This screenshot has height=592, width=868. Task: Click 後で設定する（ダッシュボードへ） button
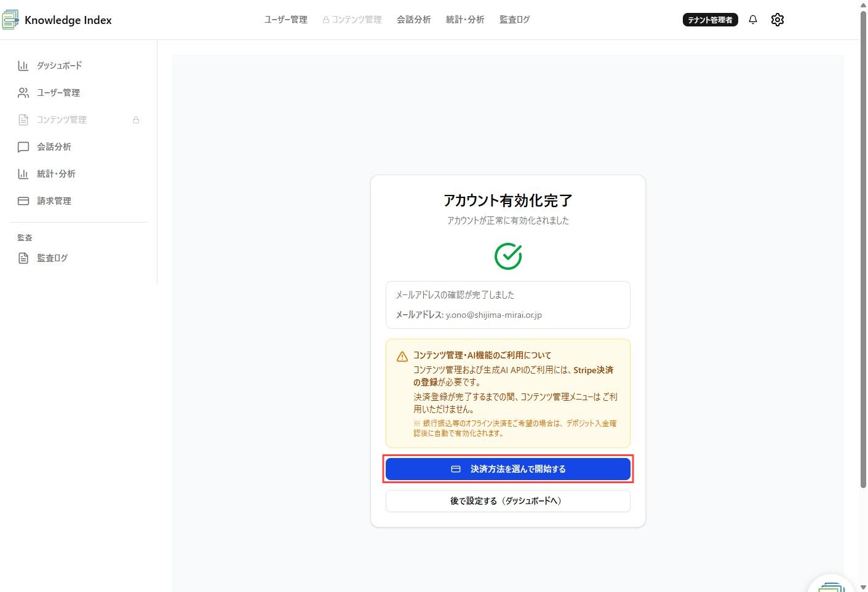(508, 501)
